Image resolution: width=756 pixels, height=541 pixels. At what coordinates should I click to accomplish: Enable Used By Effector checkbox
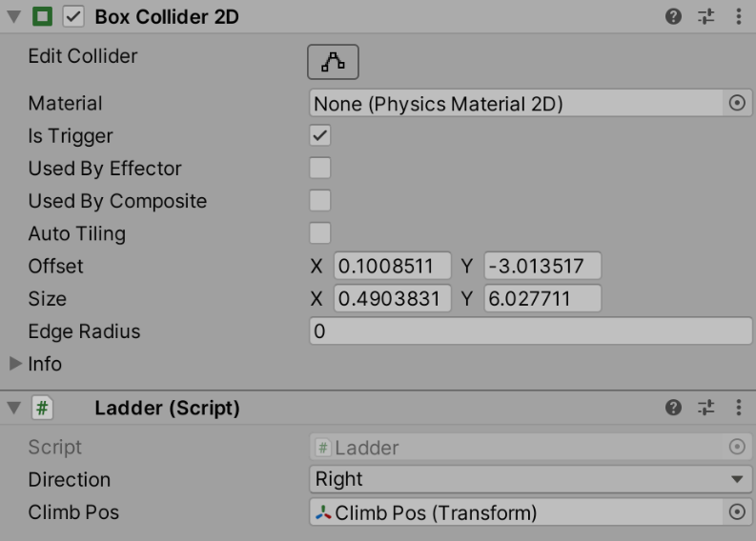[x=320, y=169]
